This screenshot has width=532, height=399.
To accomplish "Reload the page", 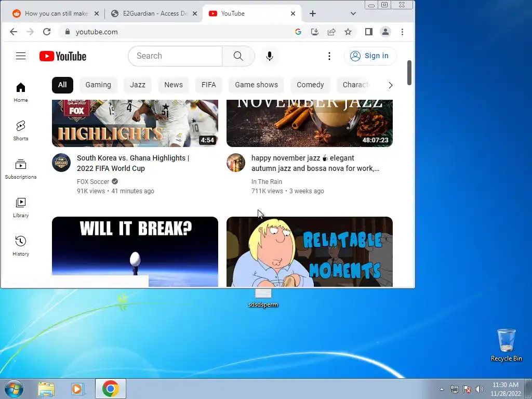I will 46,32.
